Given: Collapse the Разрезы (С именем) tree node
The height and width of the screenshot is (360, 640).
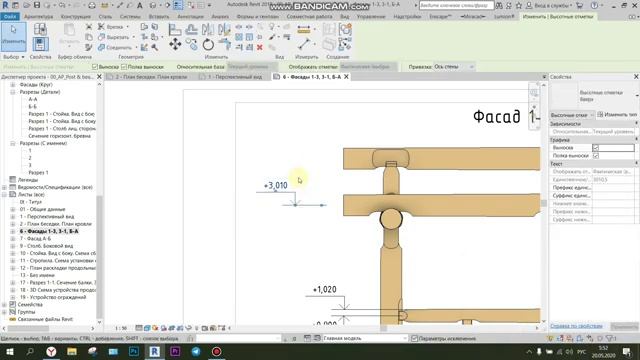Looking at the screenshot, I should (x=12, y=143).
